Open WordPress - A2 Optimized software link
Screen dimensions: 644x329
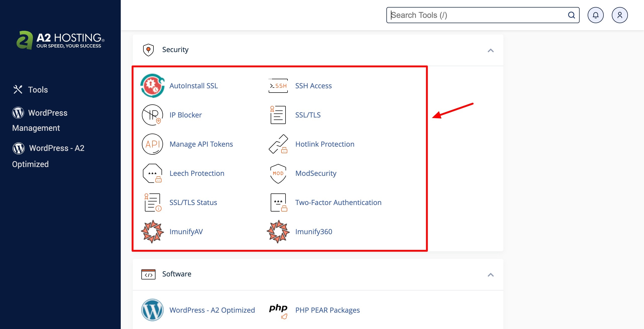click(x=212, y=310)
